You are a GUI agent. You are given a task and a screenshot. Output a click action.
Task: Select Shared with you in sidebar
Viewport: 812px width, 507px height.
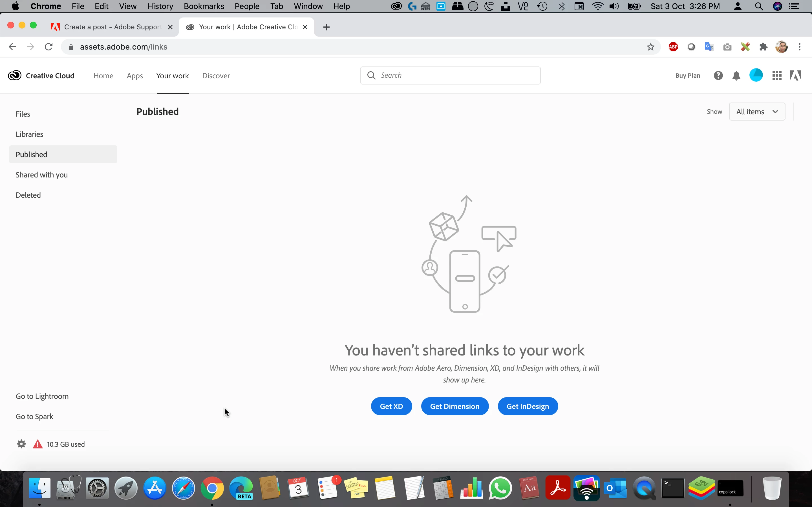42,175
